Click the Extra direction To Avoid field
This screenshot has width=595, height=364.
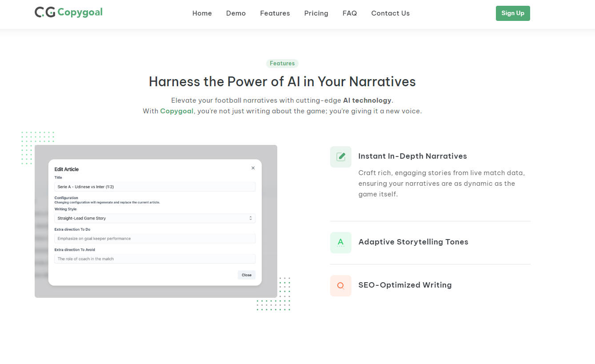[155, 259]
